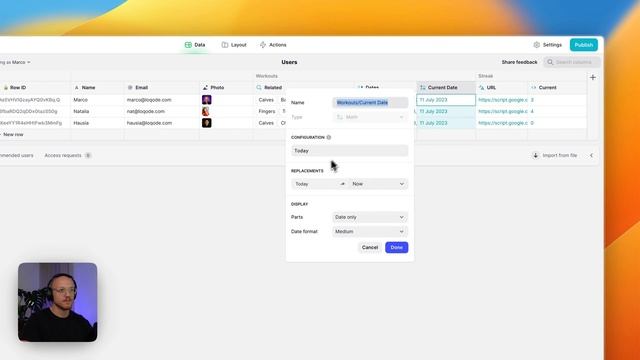
Task: Add a New row to the table
Action: (x=13, y=134)
